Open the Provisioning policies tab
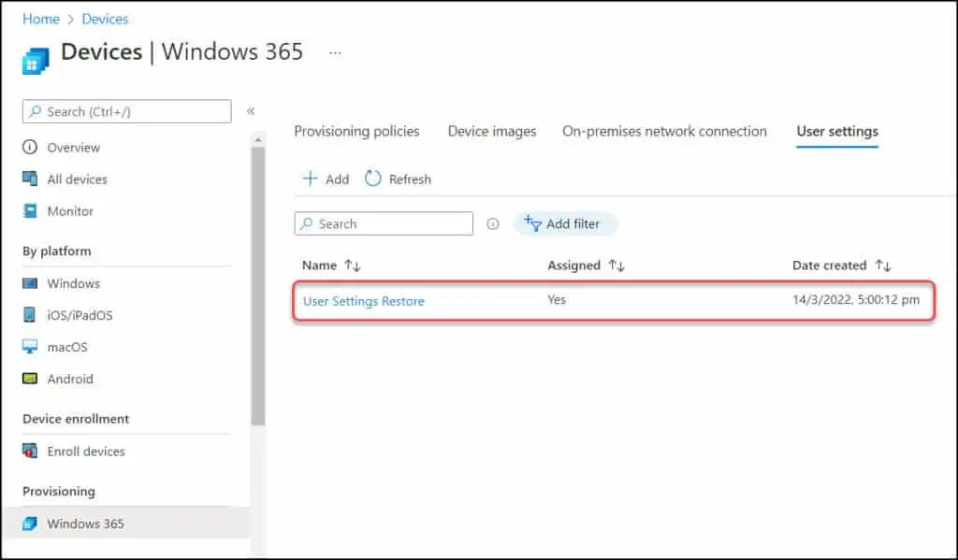The image size is (958, 560). click(356, 131)
